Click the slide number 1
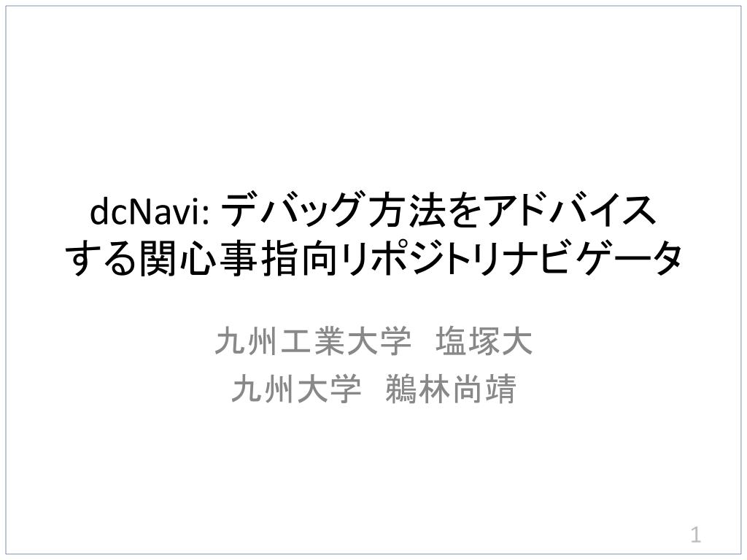The width and height of the screenshot is (747, 560). point(696,535)
